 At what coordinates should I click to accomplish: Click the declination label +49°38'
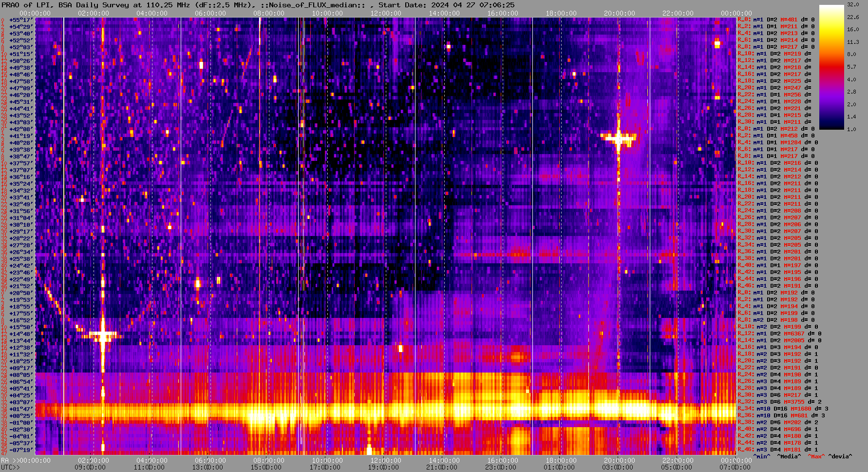pyautogui.click(x=21, y=67)
